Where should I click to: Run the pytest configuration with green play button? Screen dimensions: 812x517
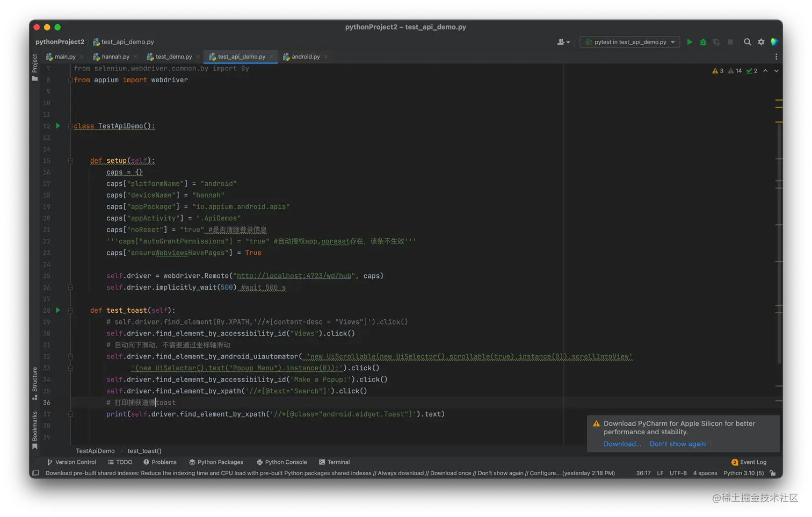(690, 42)
